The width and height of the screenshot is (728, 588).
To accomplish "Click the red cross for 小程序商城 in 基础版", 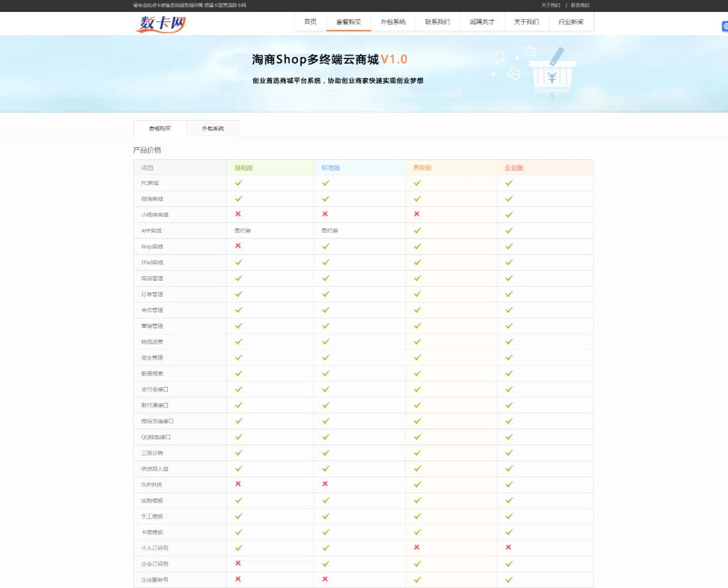I will coord(238,214).
